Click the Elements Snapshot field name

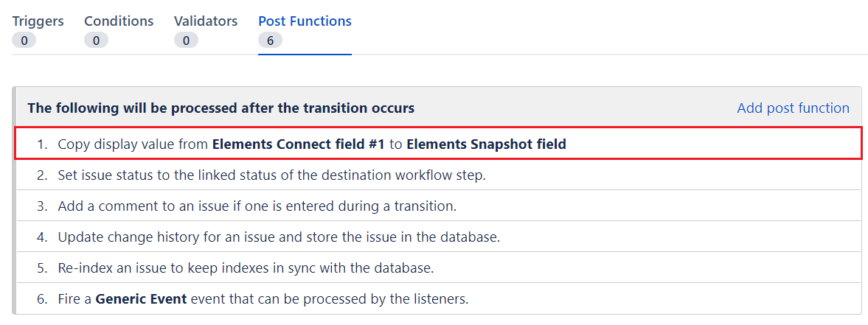[x=486, y=144]
